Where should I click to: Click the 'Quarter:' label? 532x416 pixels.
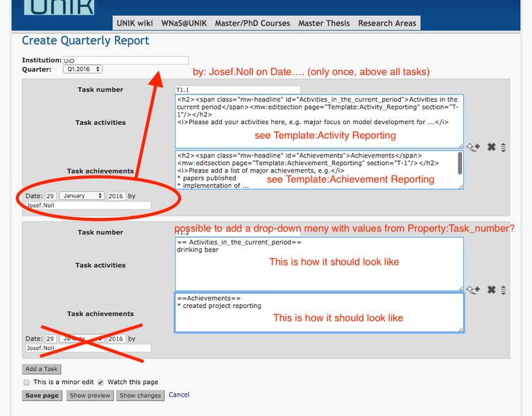coord(37,69)
